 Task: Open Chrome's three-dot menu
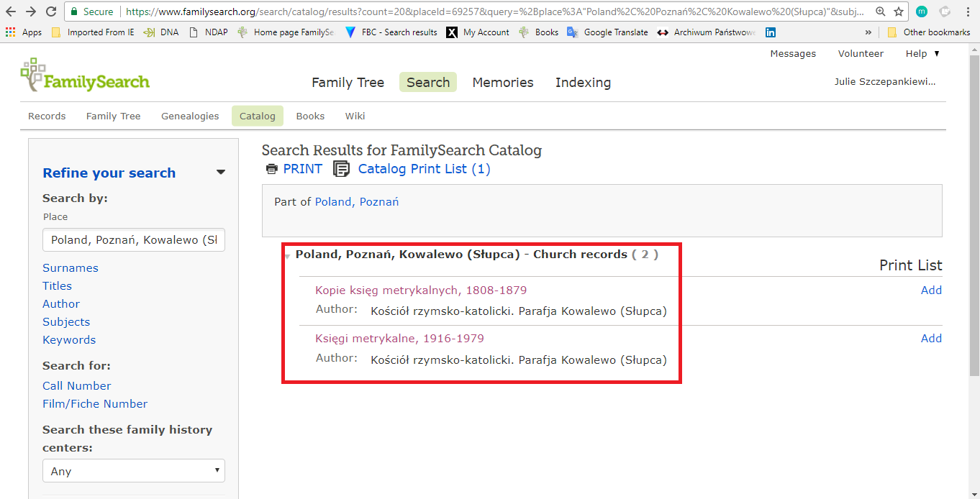(x=968, y=12)
